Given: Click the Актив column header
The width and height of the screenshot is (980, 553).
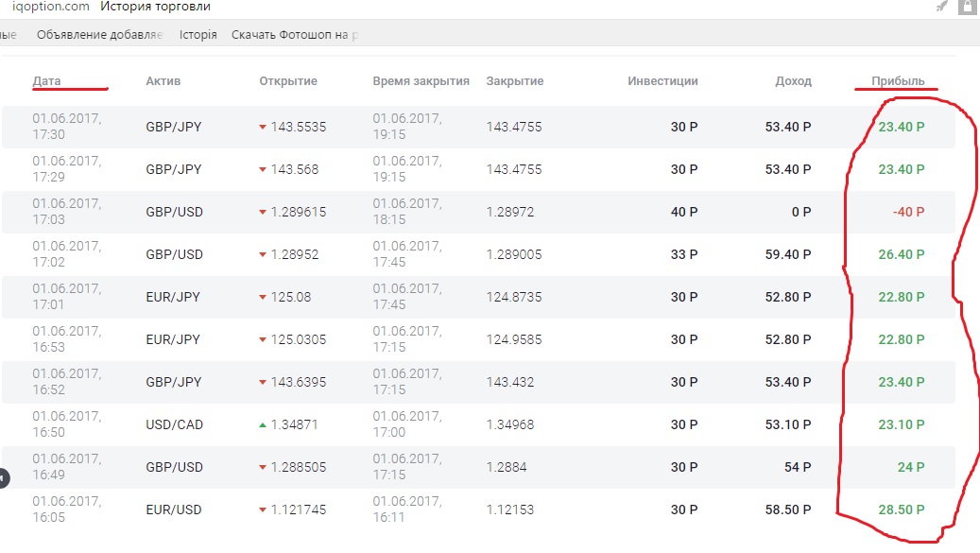Looking at the screenshot, I should pyautogui.click(x=163, y=80).
